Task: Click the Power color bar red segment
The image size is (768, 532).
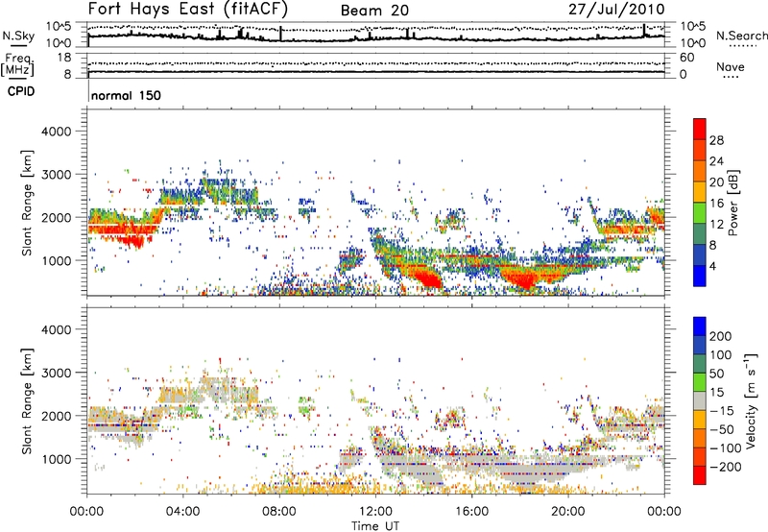Action: click(x=700, y=129)
